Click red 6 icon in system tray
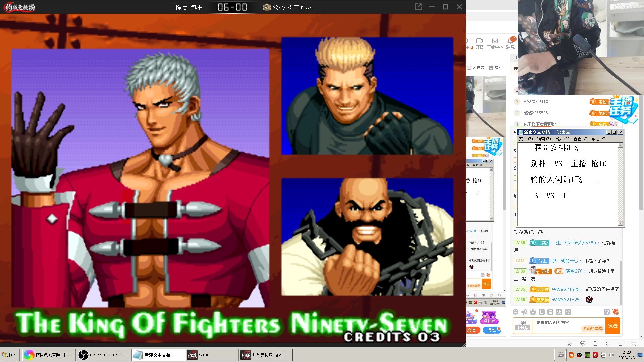Screen dimensions: 644x362 click(x=595, y=355)
